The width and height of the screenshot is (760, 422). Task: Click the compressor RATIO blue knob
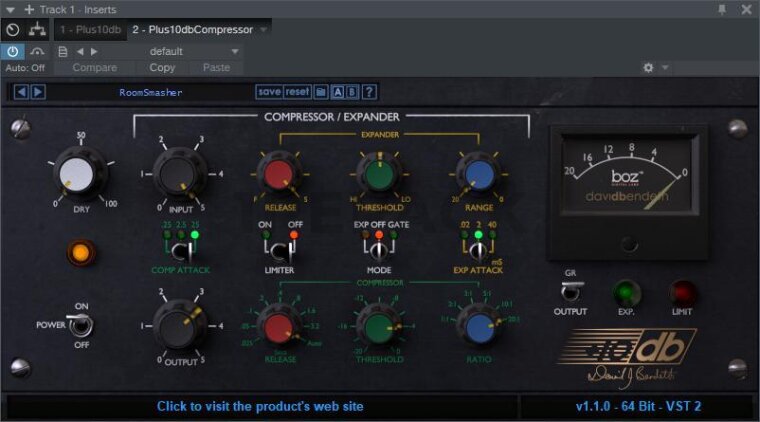click(x=479, y=325)
